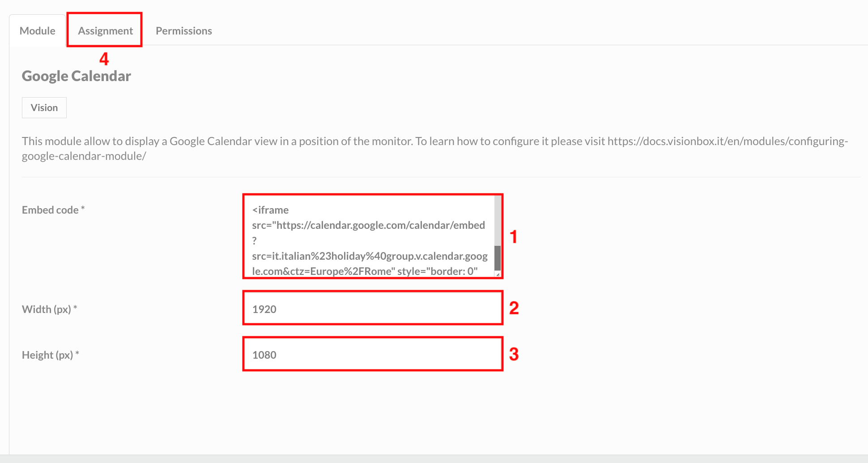
Task: Click the red annotation number 1
Action: pyautogui.click(x=514, y=237)
